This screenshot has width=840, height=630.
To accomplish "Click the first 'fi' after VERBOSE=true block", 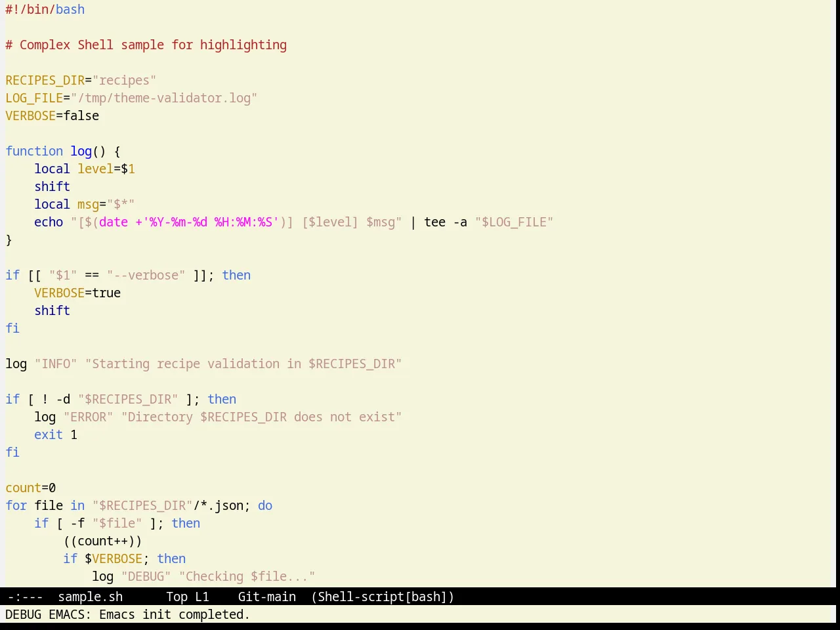I will [x=12, y=329].
